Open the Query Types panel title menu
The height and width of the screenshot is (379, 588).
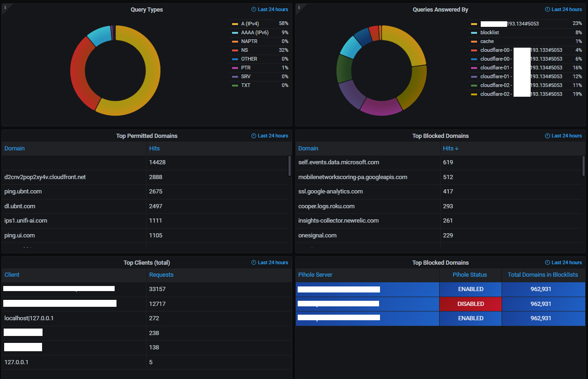tap(147, 9)
